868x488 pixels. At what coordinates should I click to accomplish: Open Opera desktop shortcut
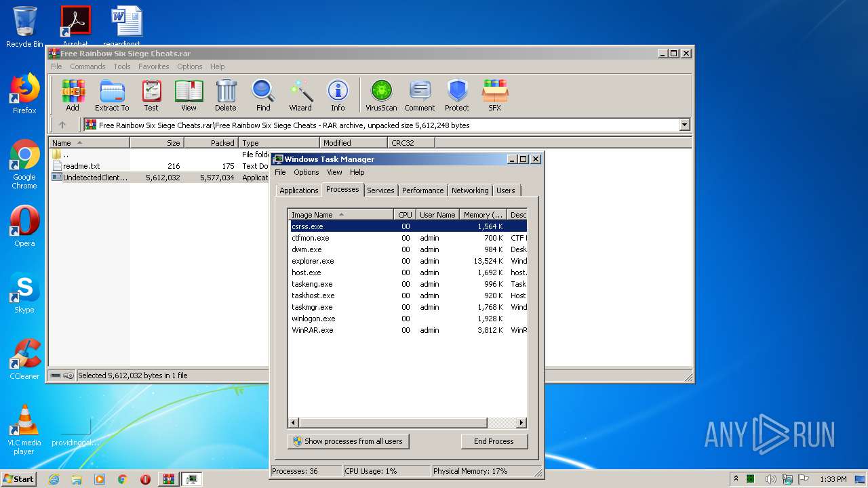pyautogui.click(x=24, y=226)
